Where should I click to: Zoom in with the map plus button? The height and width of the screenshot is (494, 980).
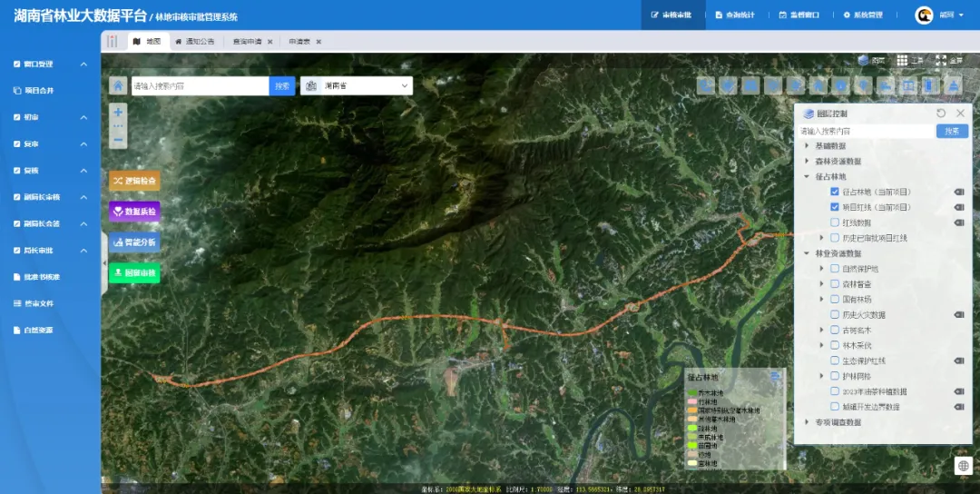118,112
